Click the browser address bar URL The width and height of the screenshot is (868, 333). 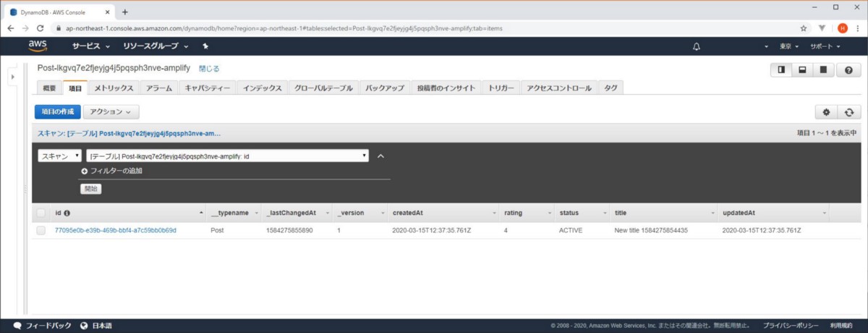tap(285, 28)
